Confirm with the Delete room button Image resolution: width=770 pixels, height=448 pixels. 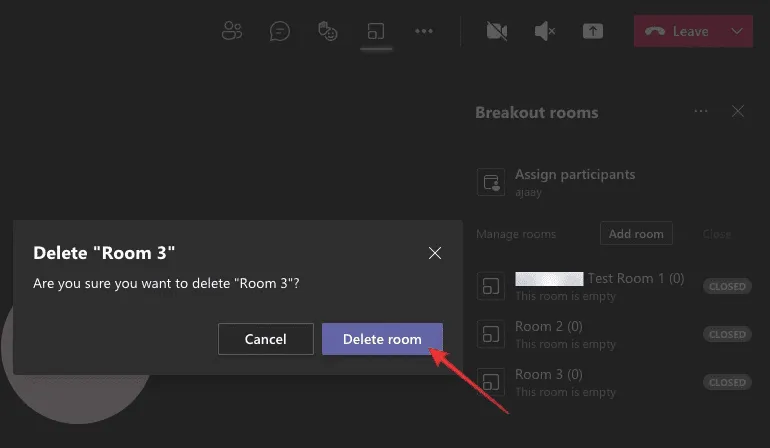point(382,339)
